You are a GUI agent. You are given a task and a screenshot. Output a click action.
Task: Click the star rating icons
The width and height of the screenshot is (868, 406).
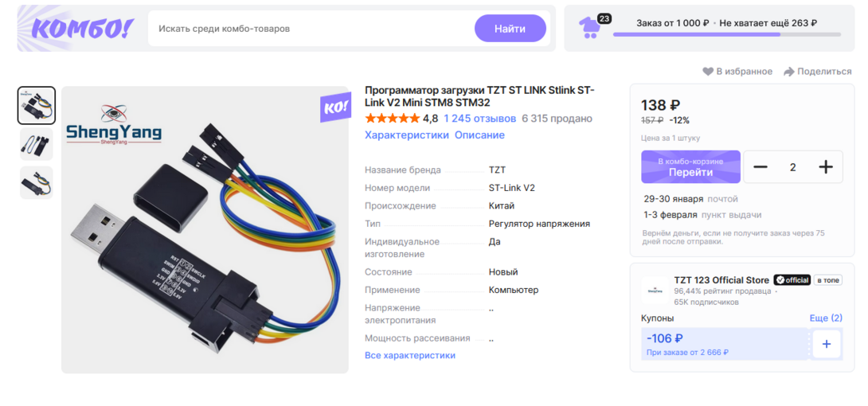(x=392, y=119)
